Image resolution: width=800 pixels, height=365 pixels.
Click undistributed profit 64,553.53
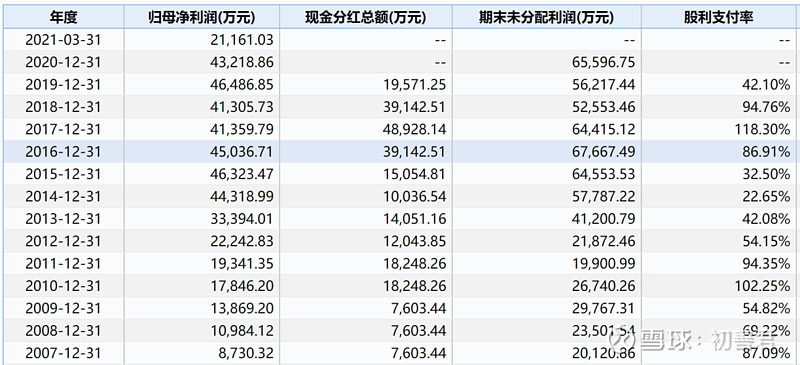pyautogui.click(x=604, y=175)
